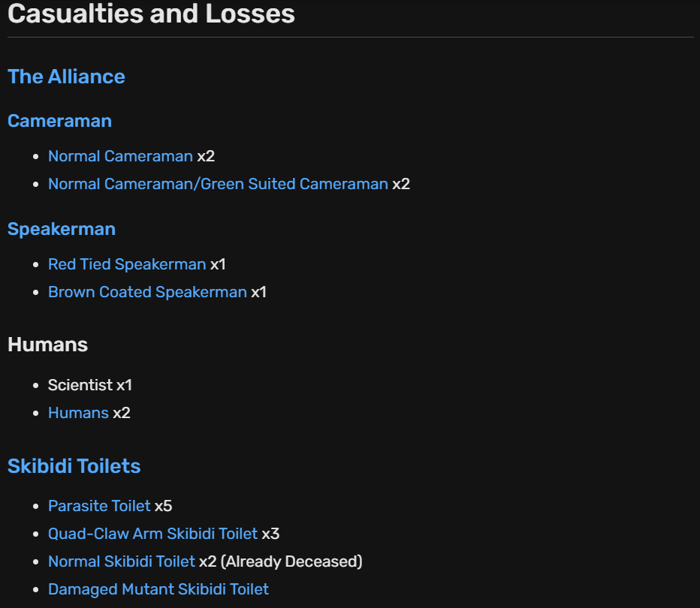Viewport: 700px width, 608px height.
Task: Click the Scientist x1 list entry
Action: pyautogui.click(x=89, y=385)
